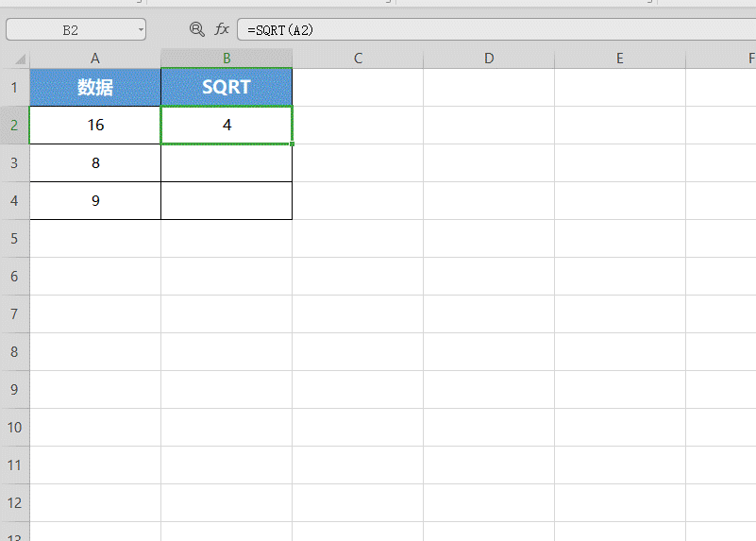Select column C header
Screen dimensions: 756x541
pyautogui.click(x=358, y=59)
